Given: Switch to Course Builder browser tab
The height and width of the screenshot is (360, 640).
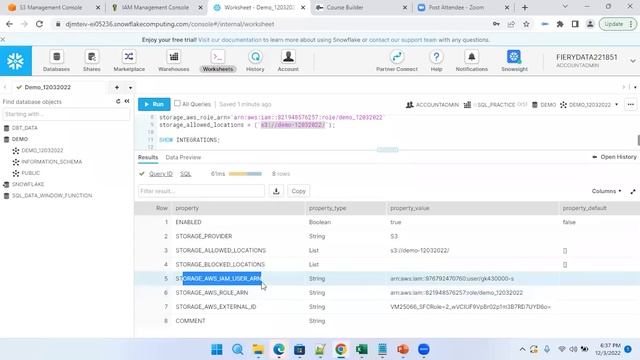Looking at the screenshot, I should click(361, 7).
